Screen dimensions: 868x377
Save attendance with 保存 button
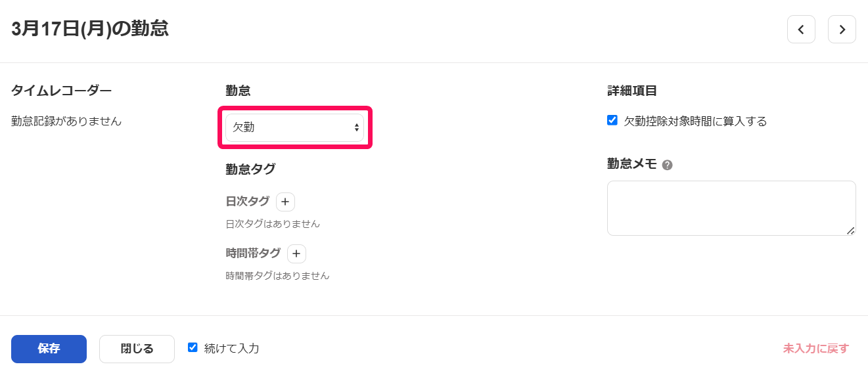(x=49, y=349)
